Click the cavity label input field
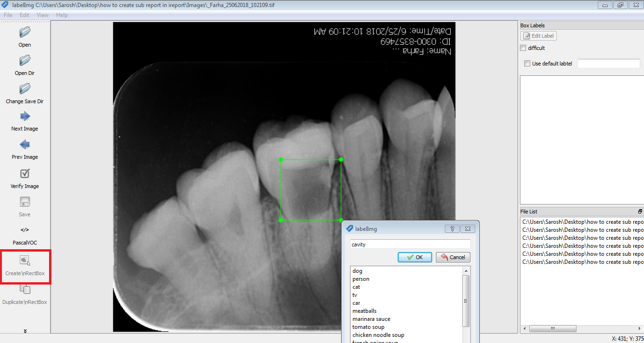 click(x=410, y=244)
